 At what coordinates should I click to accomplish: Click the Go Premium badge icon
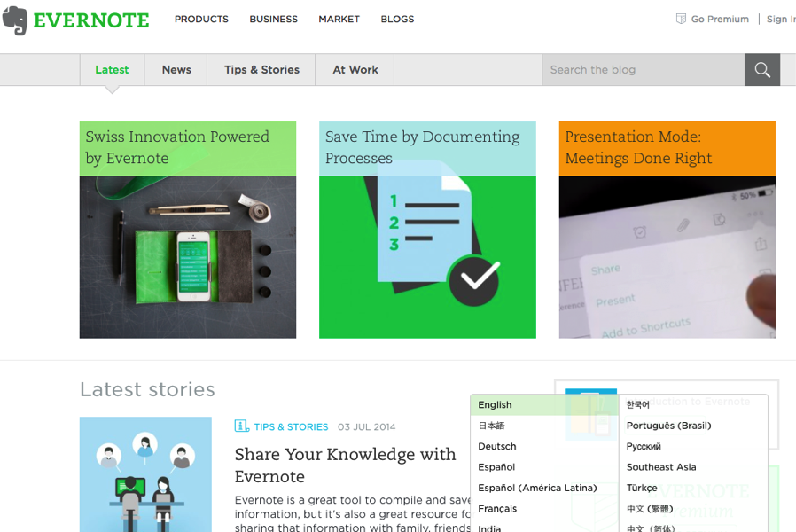pyautogui.click(x=681, y=19)
